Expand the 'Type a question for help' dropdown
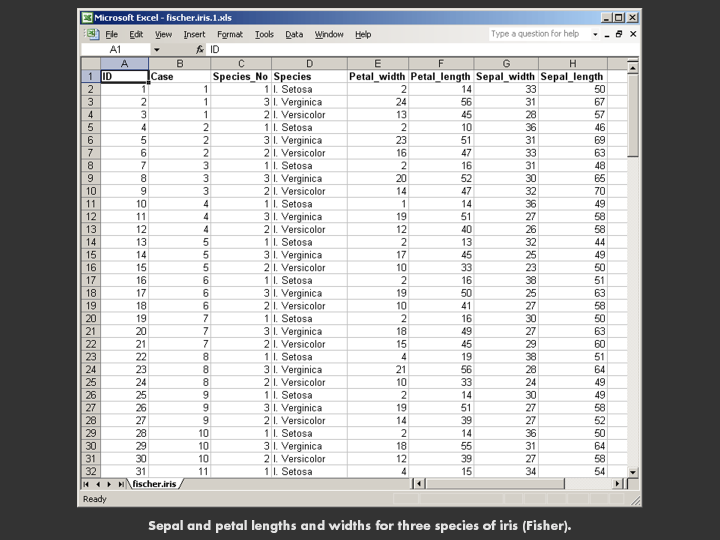This screenshot has width=720, height=540. [x=596, y=34]
